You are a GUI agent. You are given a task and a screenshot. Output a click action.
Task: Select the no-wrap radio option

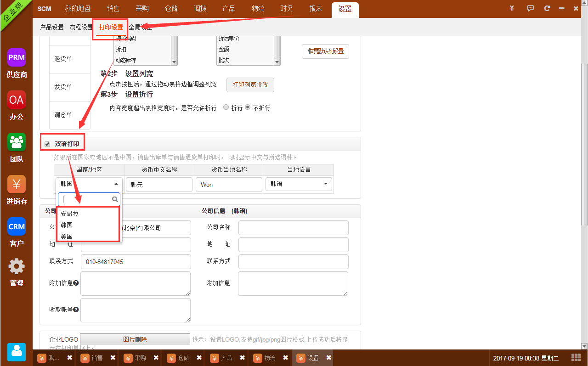[248, 107]
